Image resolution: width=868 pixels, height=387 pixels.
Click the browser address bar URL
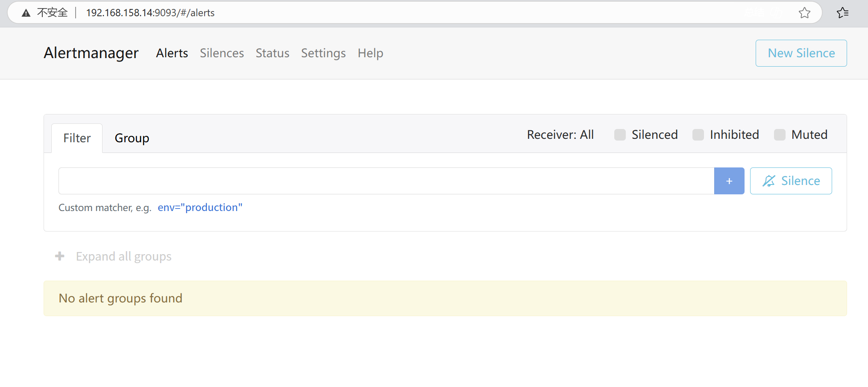click(150, 13)
